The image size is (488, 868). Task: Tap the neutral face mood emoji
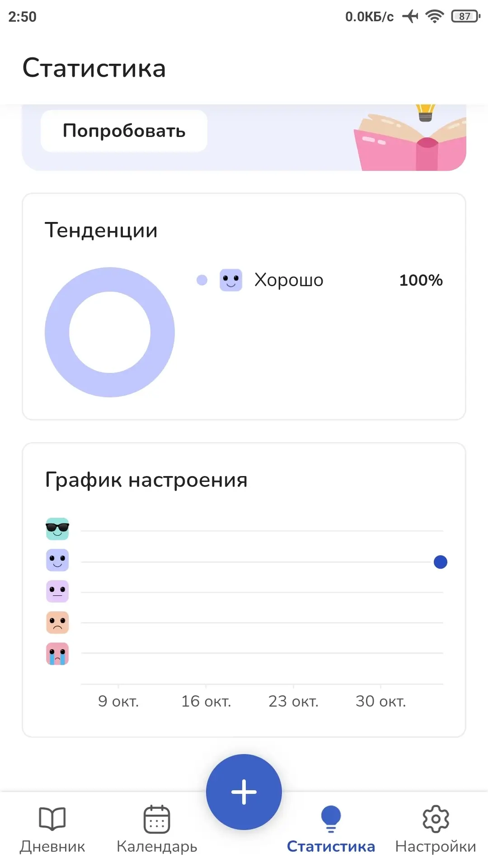[x=57, y=591]
